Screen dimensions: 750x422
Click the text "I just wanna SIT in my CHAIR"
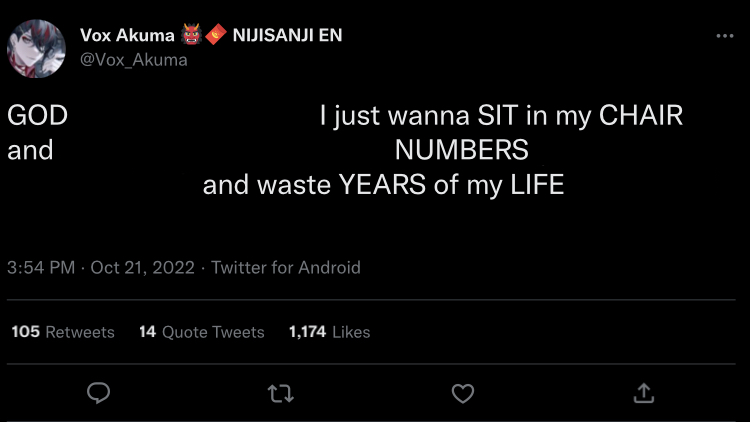501,116
